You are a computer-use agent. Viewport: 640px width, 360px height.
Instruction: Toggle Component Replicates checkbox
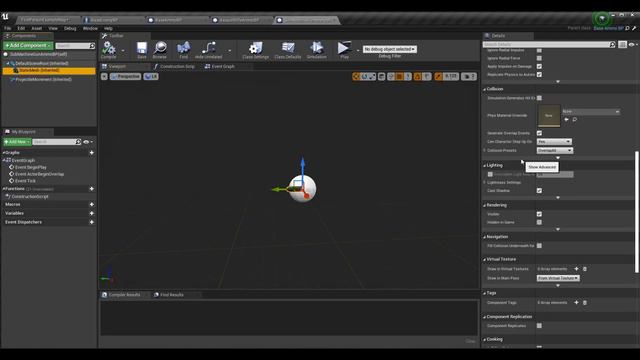point(539,326)
